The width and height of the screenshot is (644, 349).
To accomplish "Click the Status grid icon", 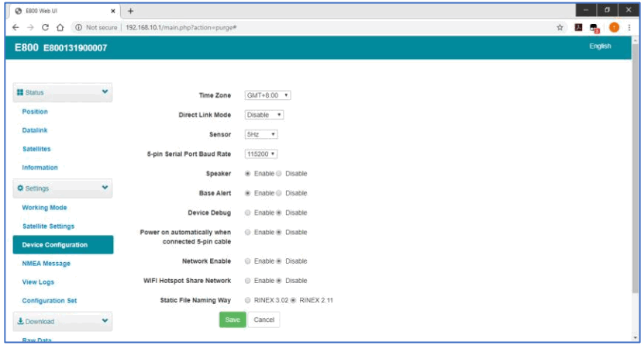I will click(x=20, y=92).
